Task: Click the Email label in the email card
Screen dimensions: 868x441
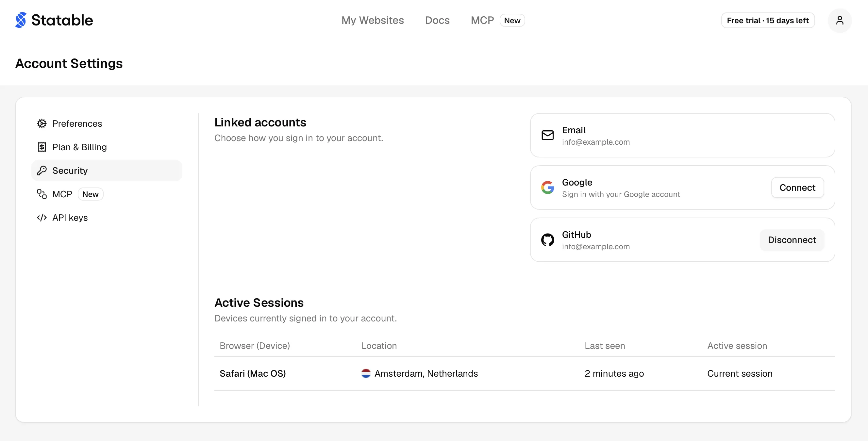Action: tap(574, 130)
